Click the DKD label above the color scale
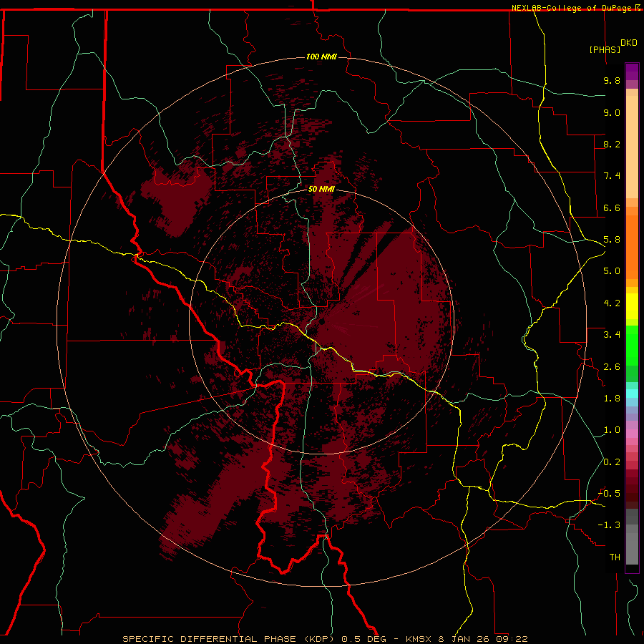644x644 pixels. [x=629, y=43]
